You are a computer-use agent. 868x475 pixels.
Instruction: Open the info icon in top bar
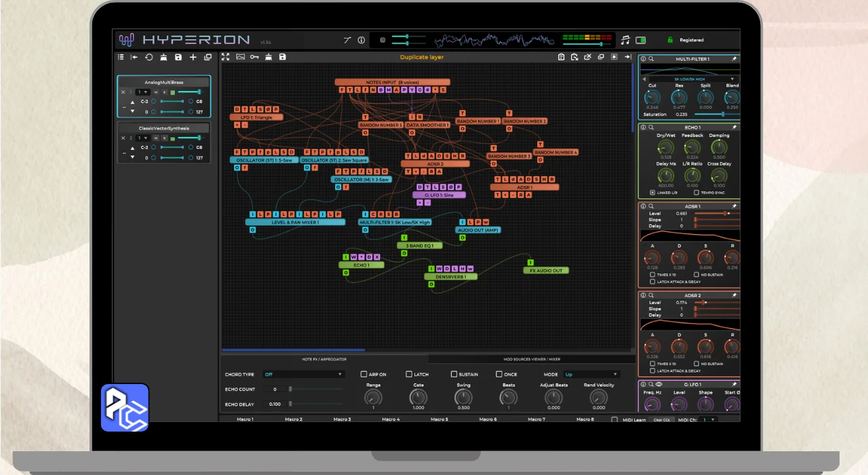(x=361, y=40)
